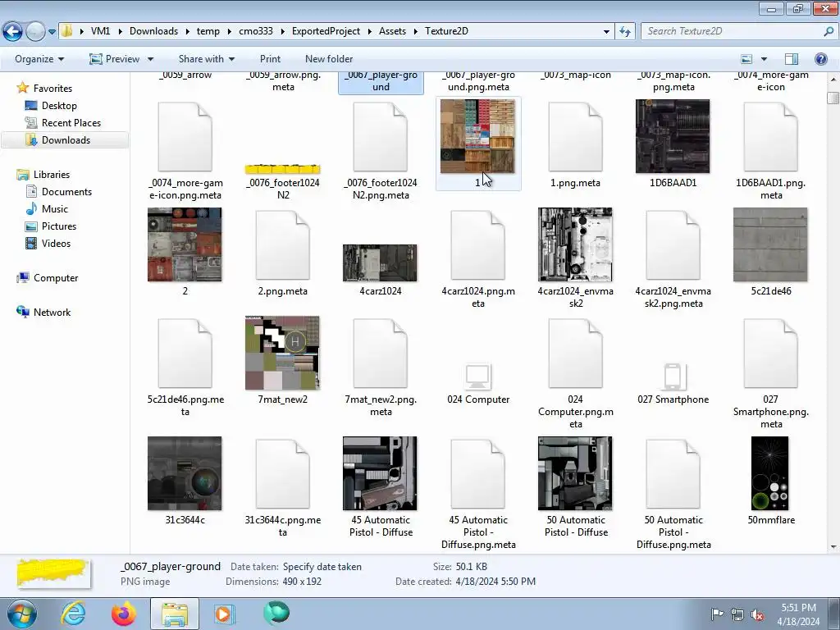
Task: Open the Share with menu
Action: pos(206,59)
